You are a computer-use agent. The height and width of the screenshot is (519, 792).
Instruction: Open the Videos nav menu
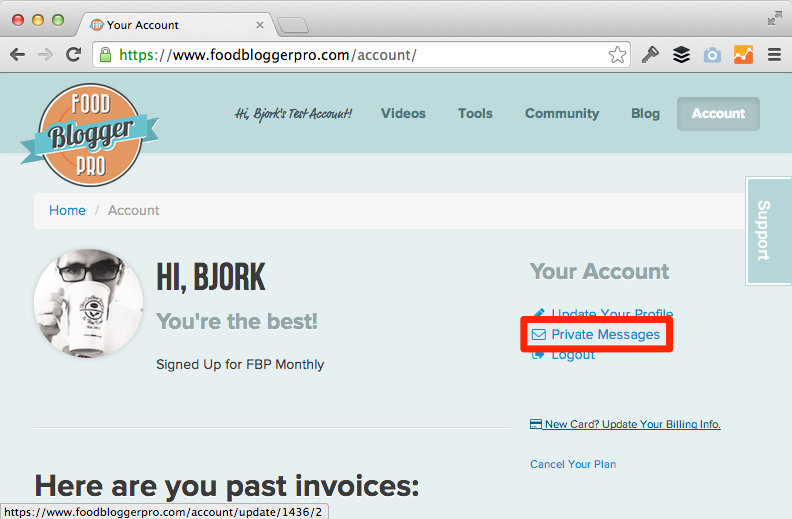(x=403, y=114)
